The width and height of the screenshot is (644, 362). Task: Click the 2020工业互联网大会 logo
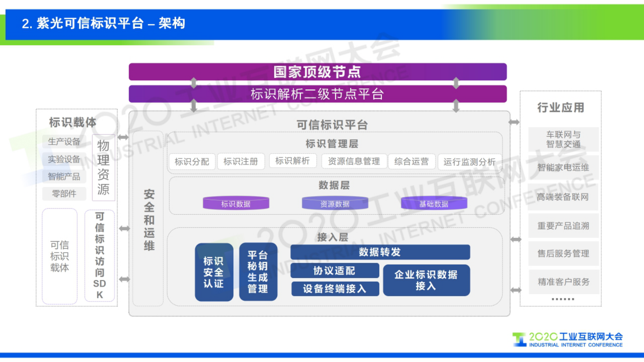pyautogui.click(x=567, y=340)
